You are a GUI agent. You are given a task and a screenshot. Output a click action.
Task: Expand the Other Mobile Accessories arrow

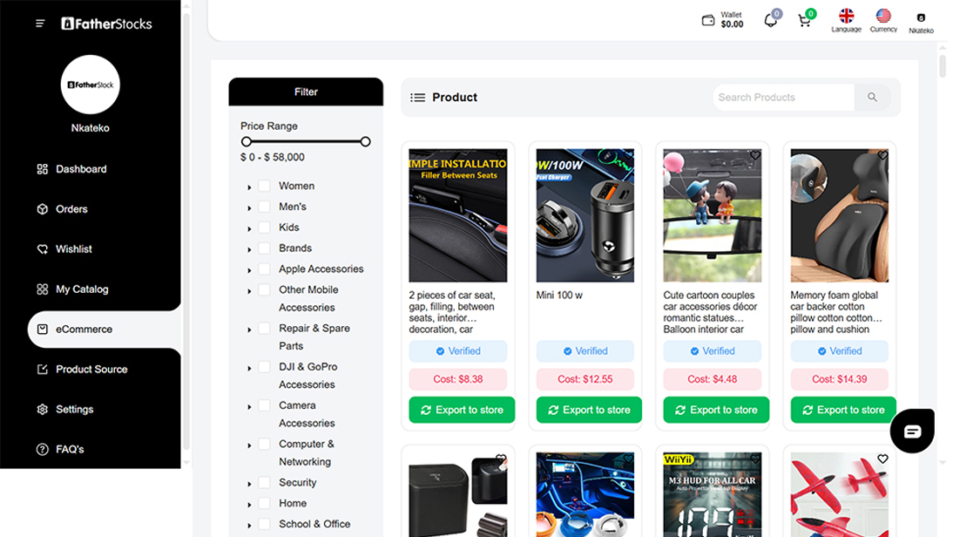click(249, 291)
